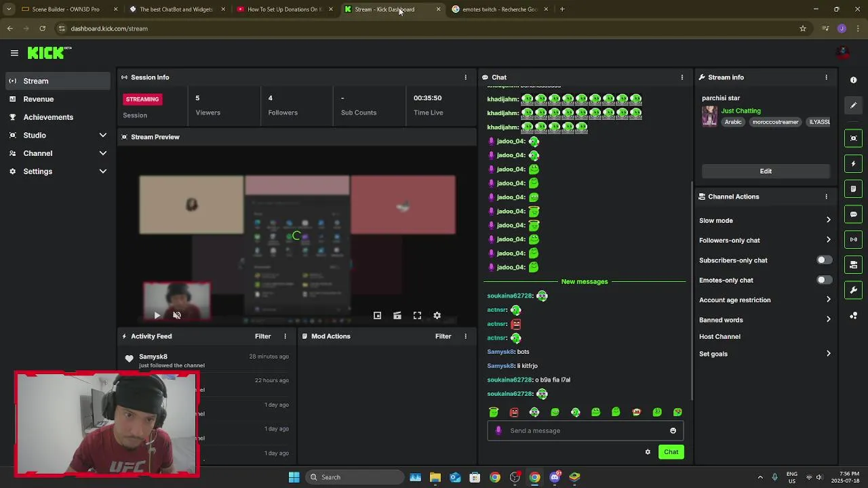Enable Subscribers-only chat

point(824,260)
